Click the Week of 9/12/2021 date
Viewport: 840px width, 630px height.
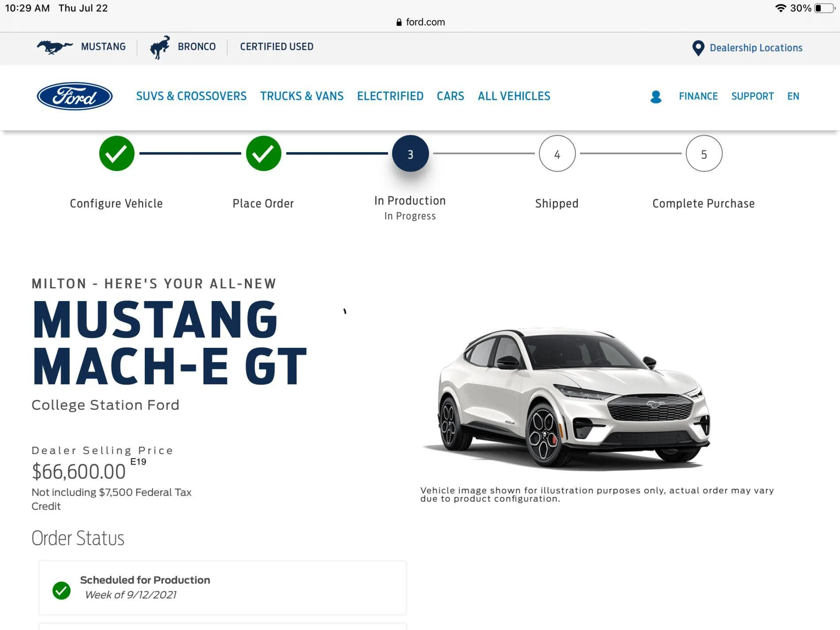coord(131,595)
